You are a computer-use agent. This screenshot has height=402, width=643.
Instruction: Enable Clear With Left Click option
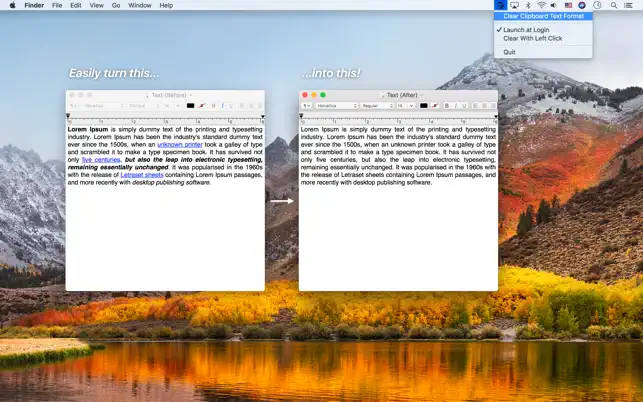click(x=533, y=38)
